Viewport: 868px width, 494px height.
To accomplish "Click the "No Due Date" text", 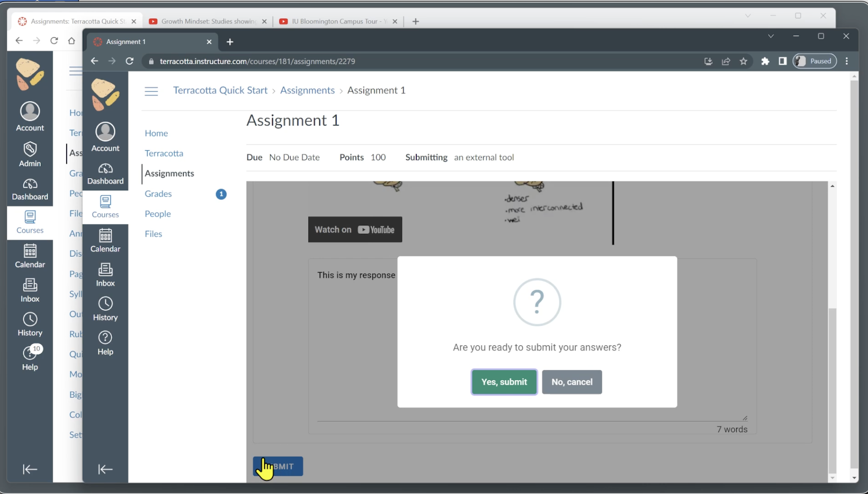I will click(294, 157).
